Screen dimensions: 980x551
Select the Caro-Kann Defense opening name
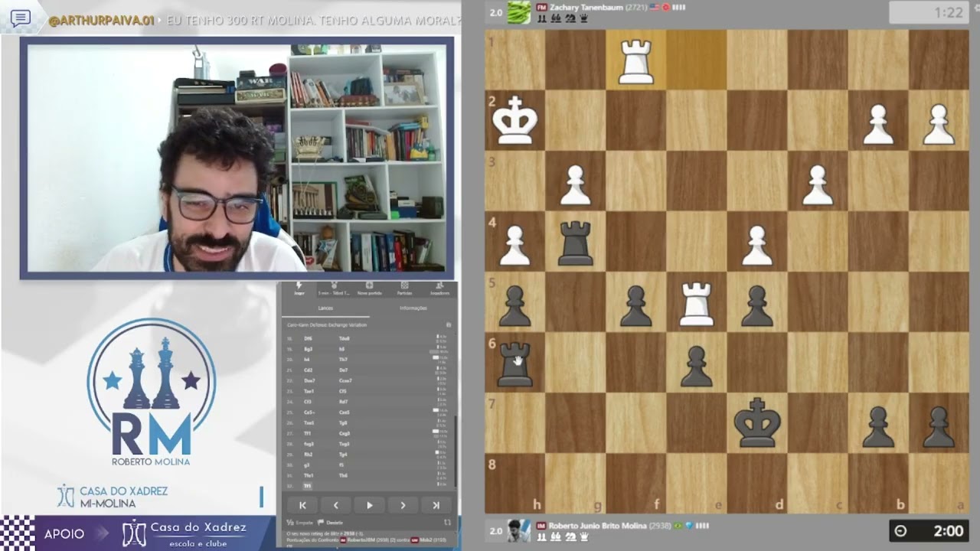coord(327,324)
